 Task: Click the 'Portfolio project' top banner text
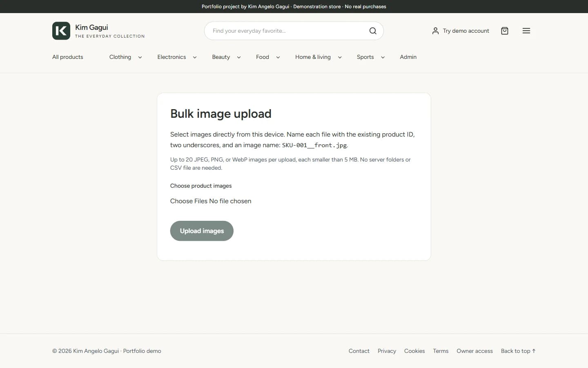click(294, 7)
